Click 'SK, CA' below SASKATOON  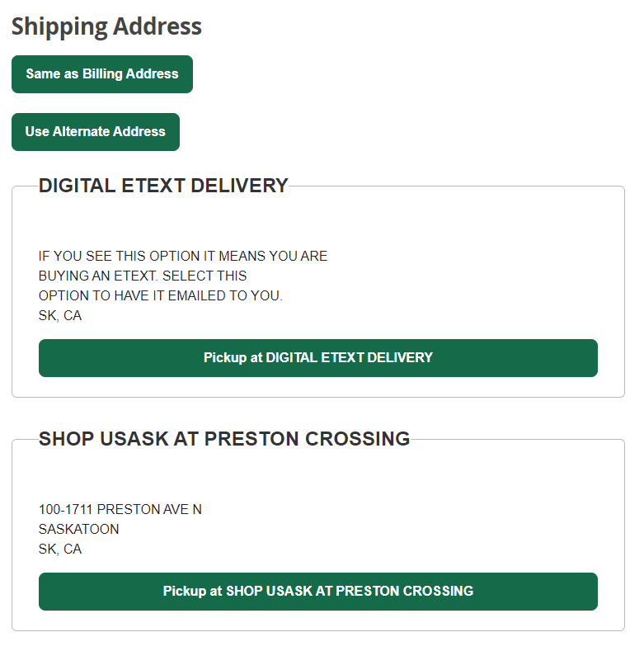click(60, 549)
